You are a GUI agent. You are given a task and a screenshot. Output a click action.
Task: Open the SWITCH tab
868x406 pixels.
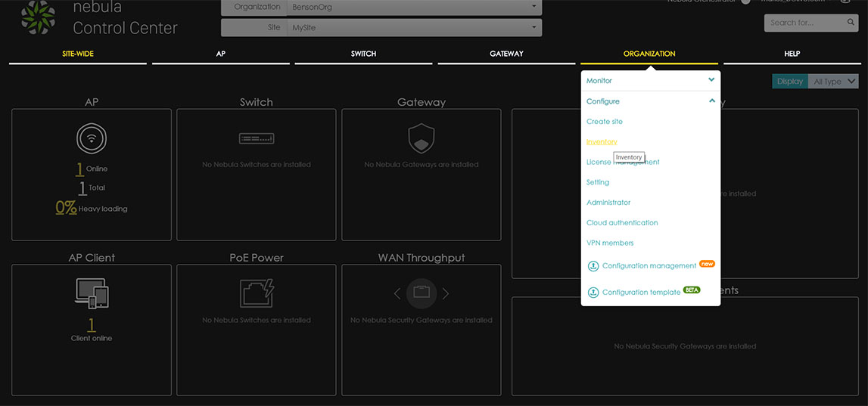click(x=364, y=54)
